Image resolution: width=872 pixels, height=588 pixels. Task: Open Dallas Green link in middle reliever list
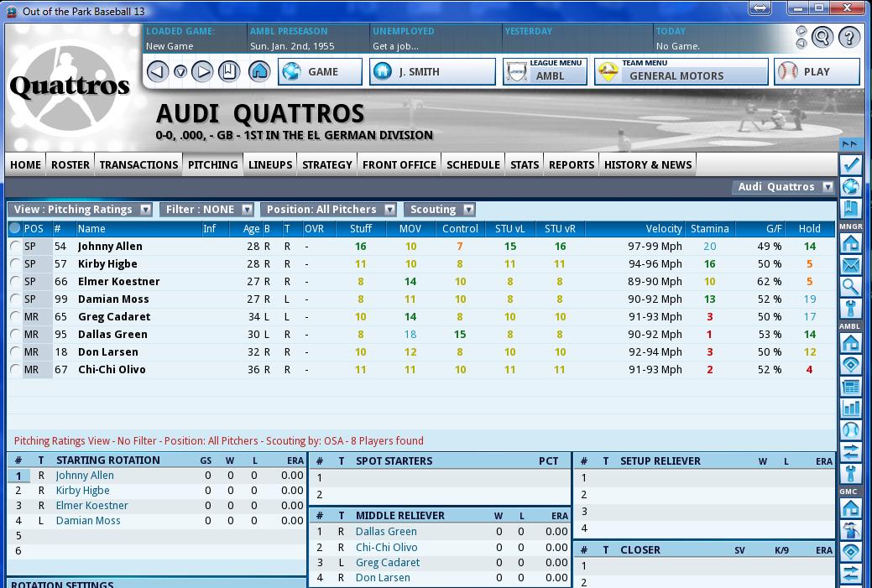click(386, 531)
